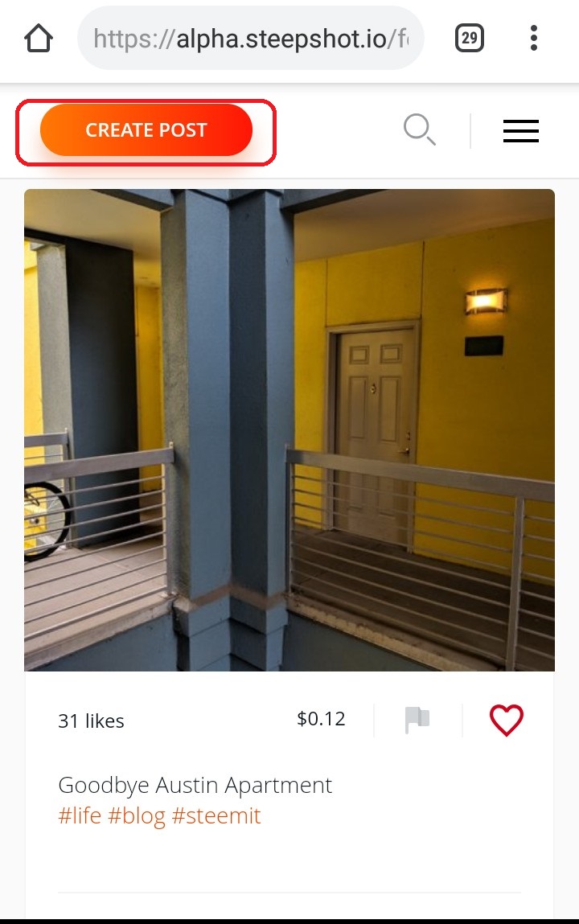Click the magnifying glass search icon
This screenshot has height=924, width=579.
point(420,129)
